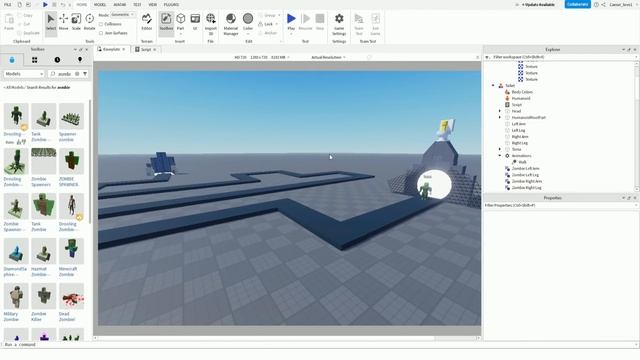This screenshot has width=640, height=360.
Task: Expand the Head part in Explorer
Action: (x=500, y=111)
